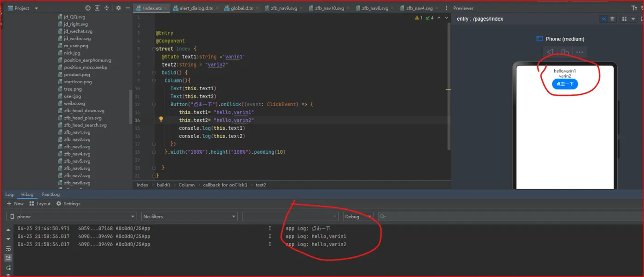Open the Debug log level dropdown
Screen dimensions: 644x277
358,216
